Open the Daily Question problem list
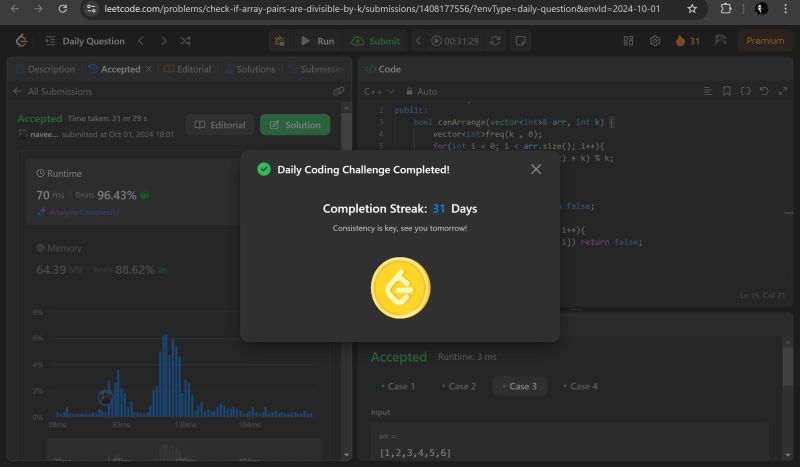 tap(85, 41)
